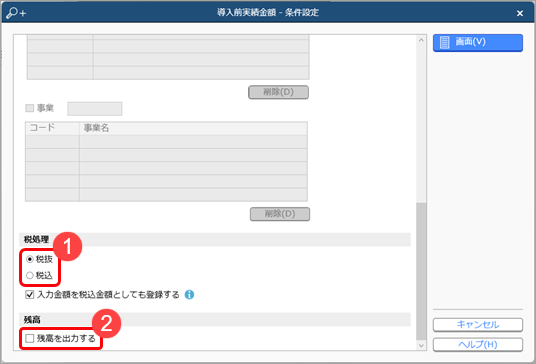The height and width of the screenshot is (364, 536).
Task: Click the input field next to 事業
Action: point(95,109)
